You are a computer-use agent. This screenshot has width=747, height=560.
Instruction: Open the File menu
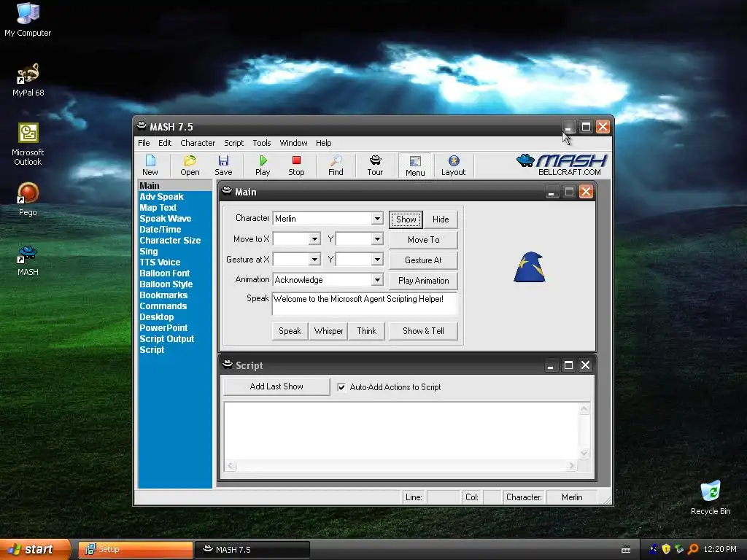coord(144,143)
